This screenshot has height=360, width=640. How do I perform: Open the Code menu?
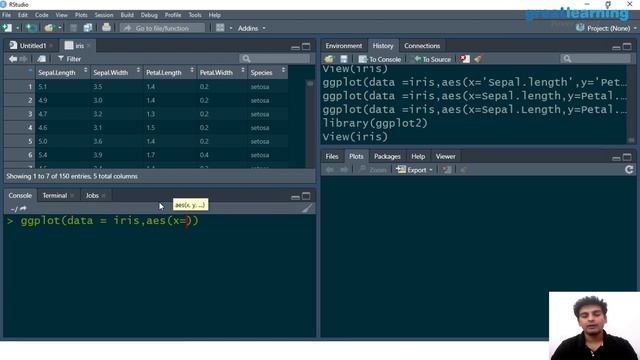point(42,15)
